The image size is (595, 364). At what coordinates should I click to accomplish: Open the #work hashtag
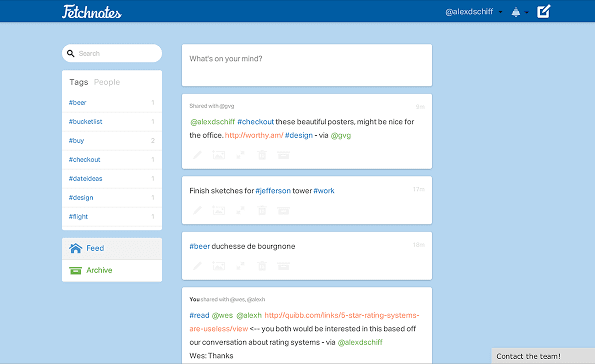click(x=324, y=191)
